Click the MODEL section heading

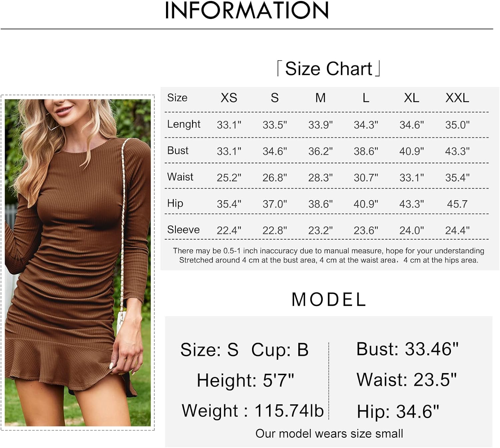click(x=329, y=299)
